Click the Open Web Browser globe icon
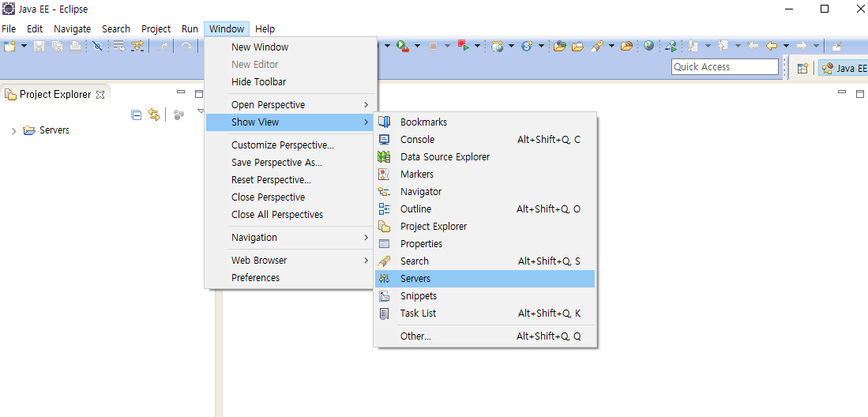The image size is (868, 417). click(x=648, y=45)
